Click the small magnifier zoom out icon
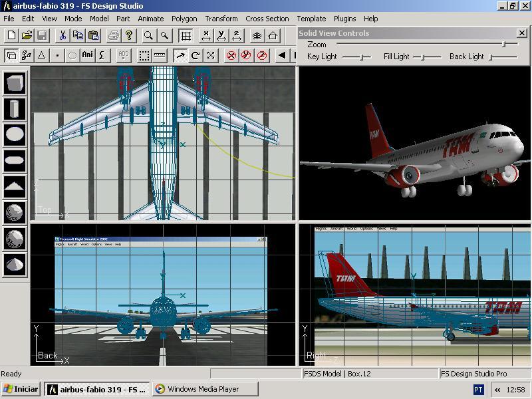The width and height of the screenshot is (532, 399). point(164,35)
